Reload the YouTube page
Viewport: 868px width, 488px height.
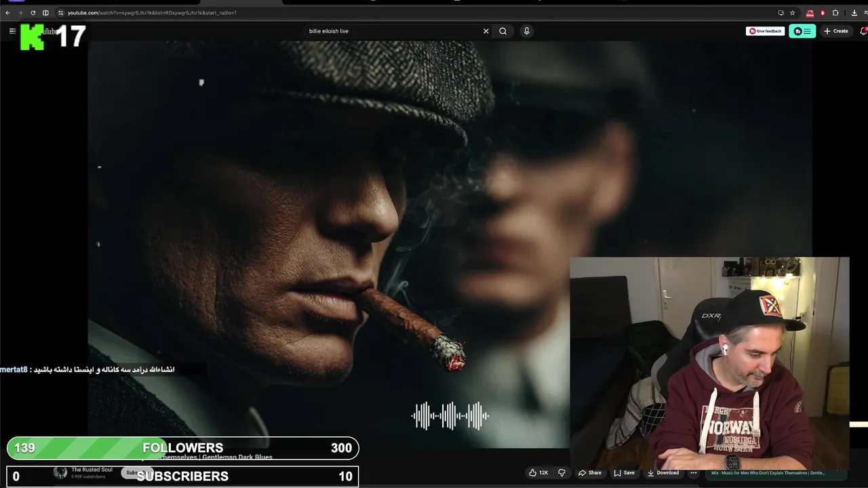coord(33,13)
